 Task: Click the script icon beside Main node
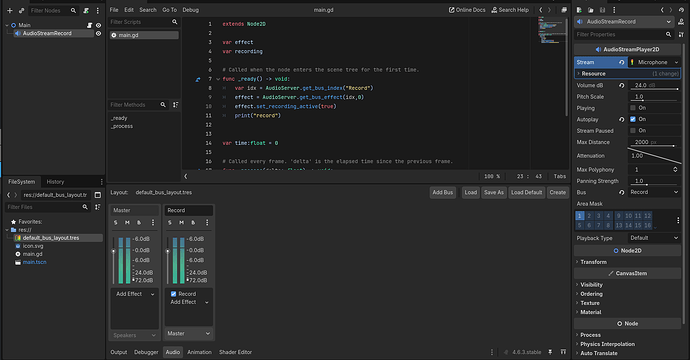point(89,26)
